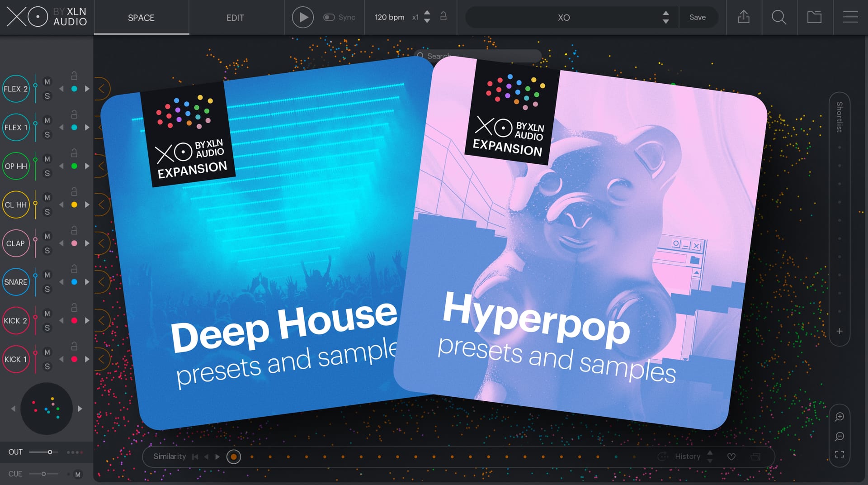Fit sample space to full view
The width and height of the screenshot is (868, 485).
(840, 454)
